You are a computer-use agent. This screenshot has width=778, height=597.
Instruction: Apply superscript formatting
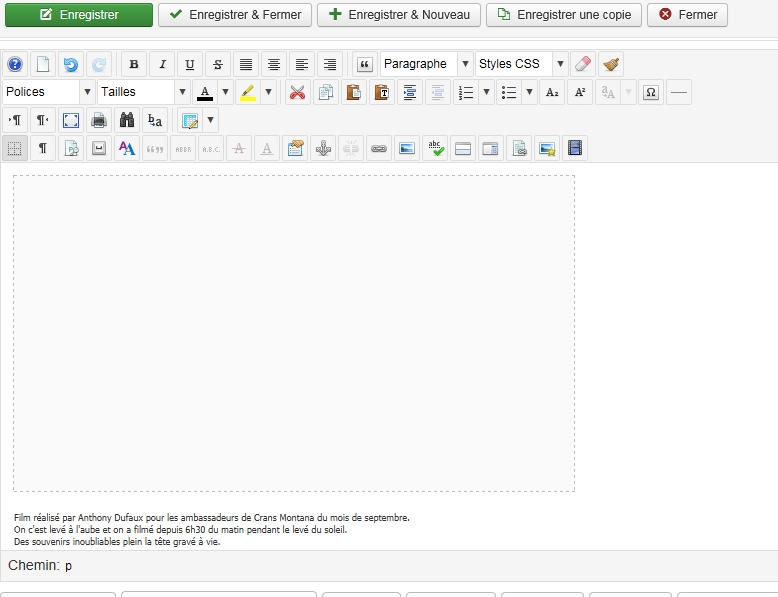(x=580, y=92)
